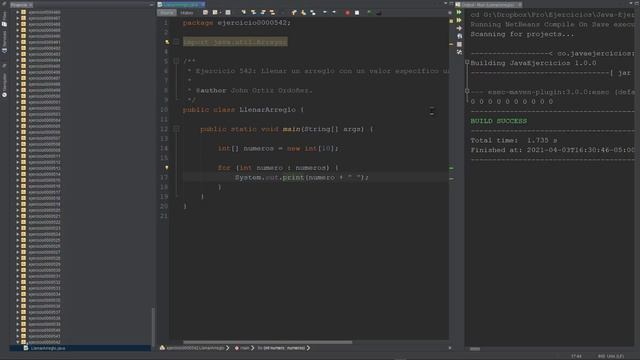640x360 pixels.
Task: Re-run with different parameters in Output toolbar
Action: [x=459, y=20]
